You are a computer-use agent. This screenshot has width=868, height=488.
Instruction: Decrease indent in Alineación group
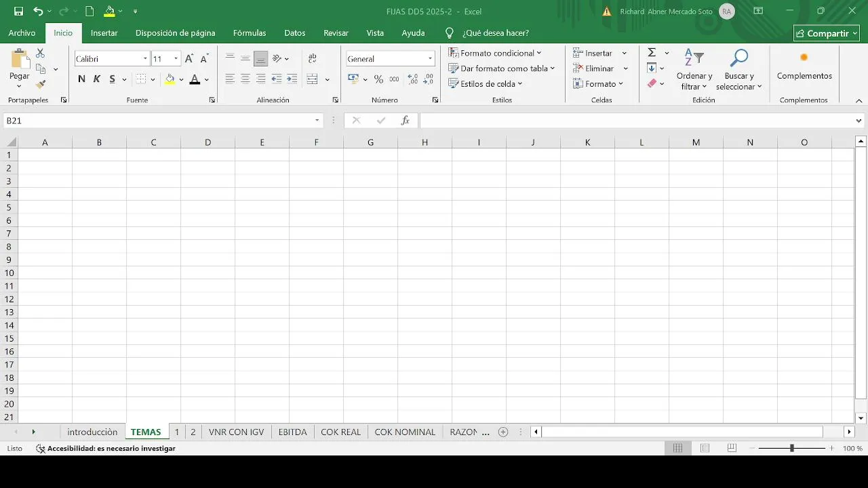coord(277,79)
